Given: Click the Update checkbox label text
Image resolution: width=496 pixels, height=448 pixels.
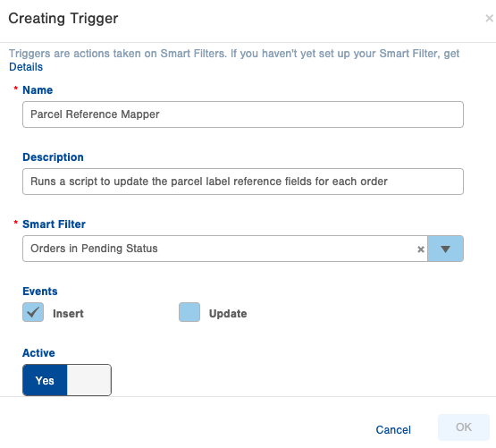Looking at the screenshot, I should coord(228,314).
